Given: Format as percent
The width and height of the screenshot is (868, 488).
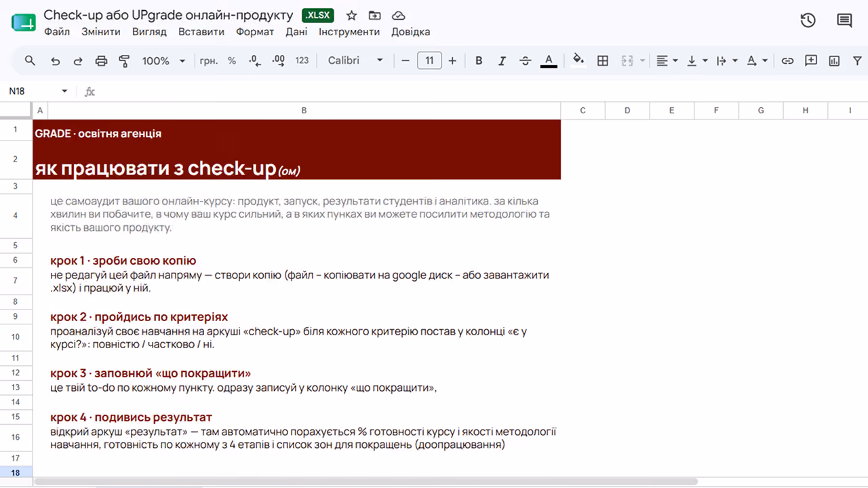Looking at the screenshot, I should pos(232,60).
